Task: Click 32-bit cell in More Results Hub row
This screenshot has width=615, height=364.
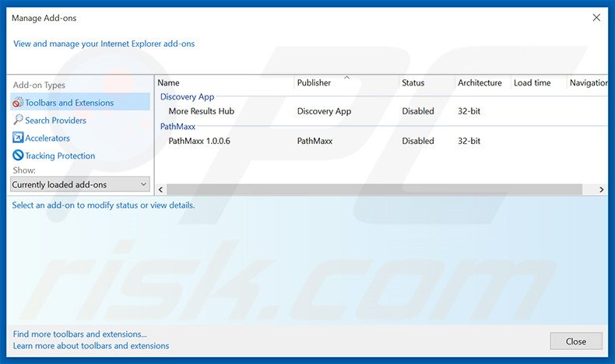Action: click(469, 111)
